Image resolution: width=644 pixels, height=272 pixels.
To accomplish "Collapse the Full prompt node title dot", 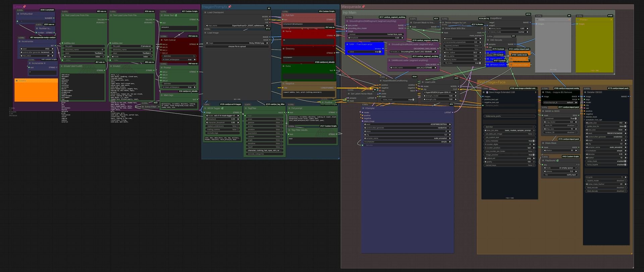I will pyautogui.click(x=289, y=108).
